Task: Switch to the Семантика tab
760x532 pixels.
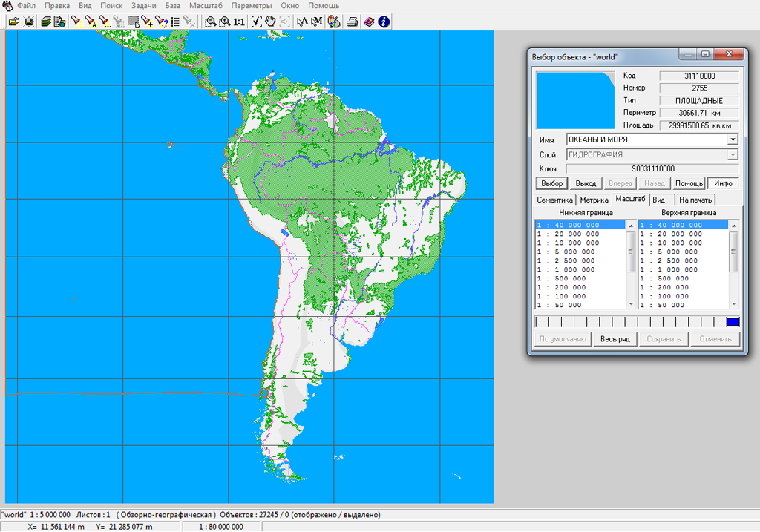Action: coord(554,200)
